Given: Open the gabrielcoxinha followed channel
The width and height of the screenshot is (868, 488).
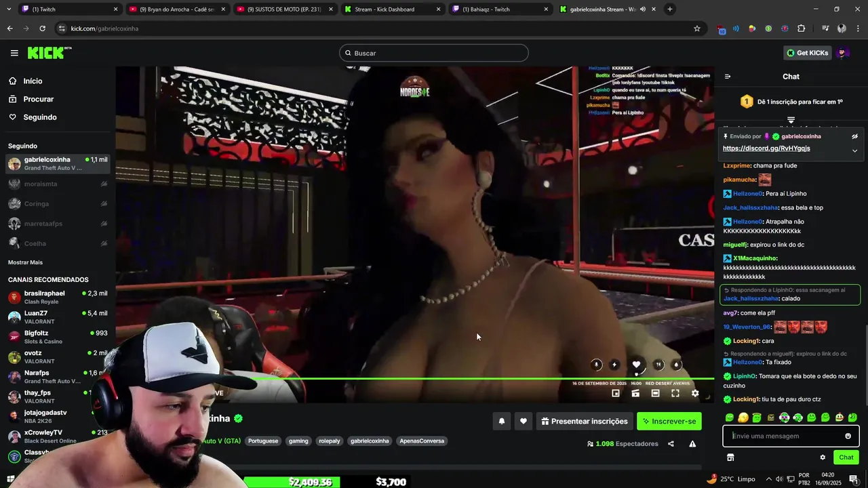Looking at the screenshot, I should click(58, 163).
